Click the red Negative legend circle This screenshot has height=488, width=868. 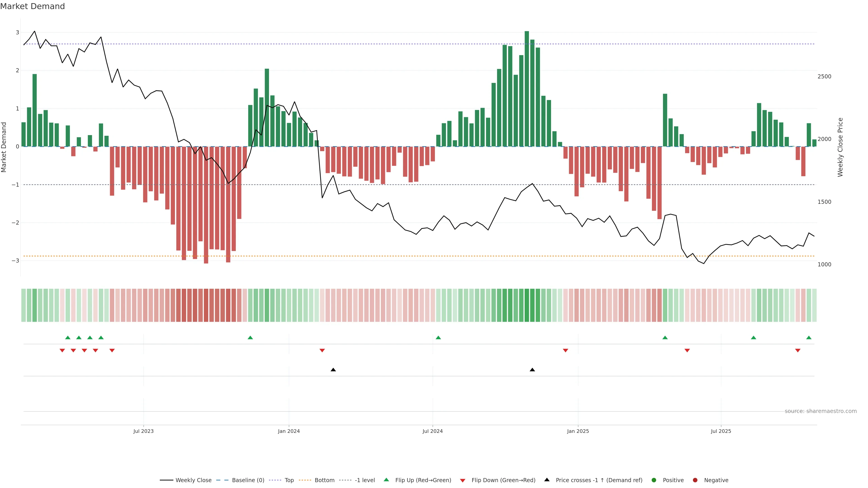695,480
